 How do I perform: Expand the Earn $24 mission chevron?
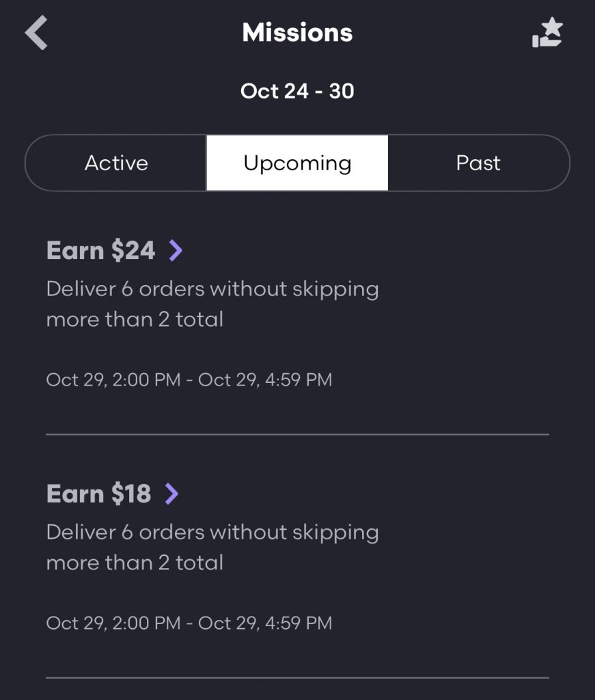click(176, 251)
